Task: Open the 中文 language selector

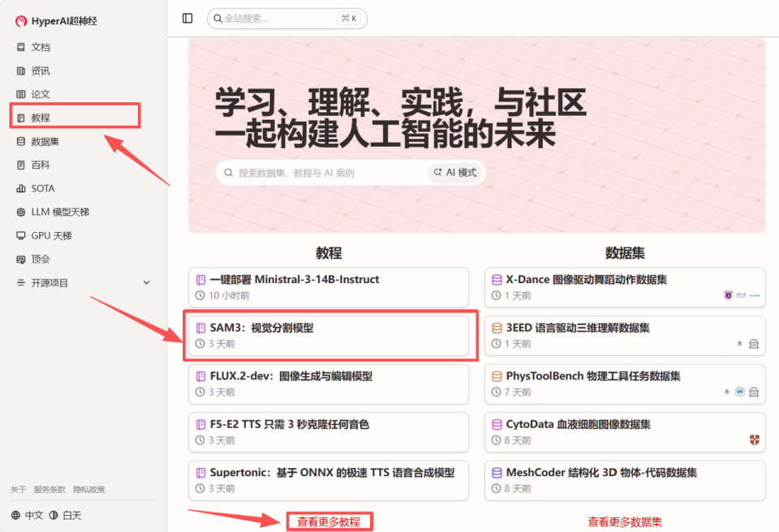Action: tap(28, 515)
